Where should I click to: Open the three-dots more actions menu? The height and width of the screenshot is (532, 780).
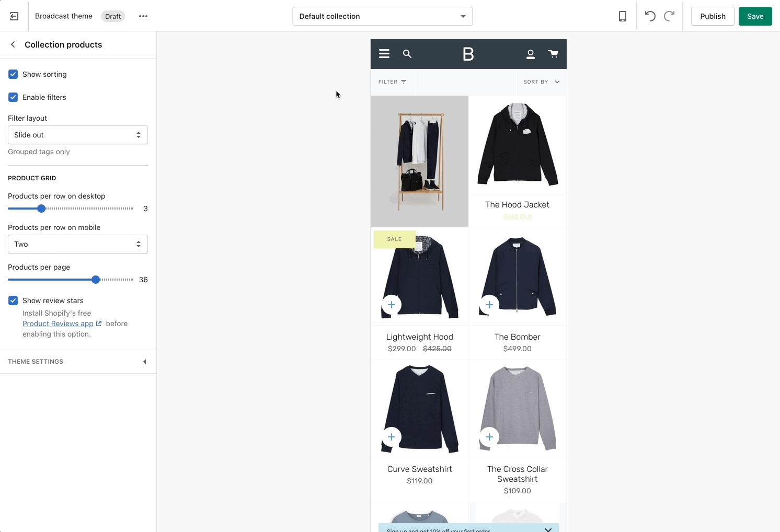[143, 16]
